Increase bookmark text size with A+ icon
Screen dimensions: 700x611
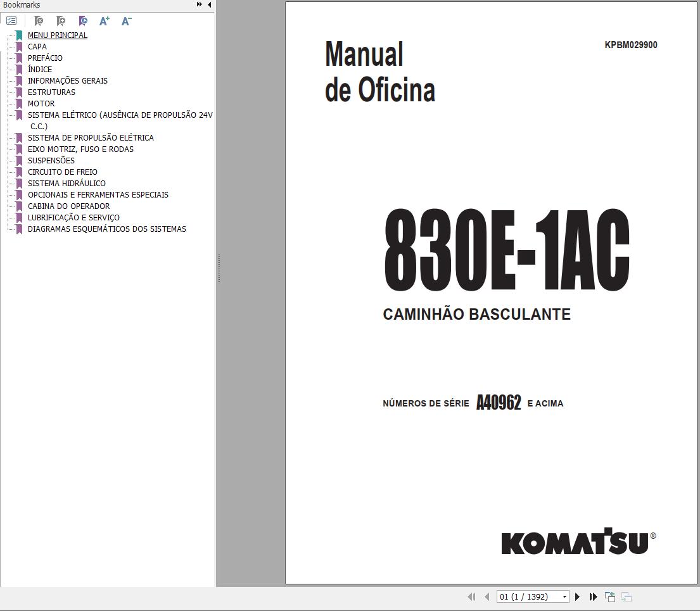[105, 21]
